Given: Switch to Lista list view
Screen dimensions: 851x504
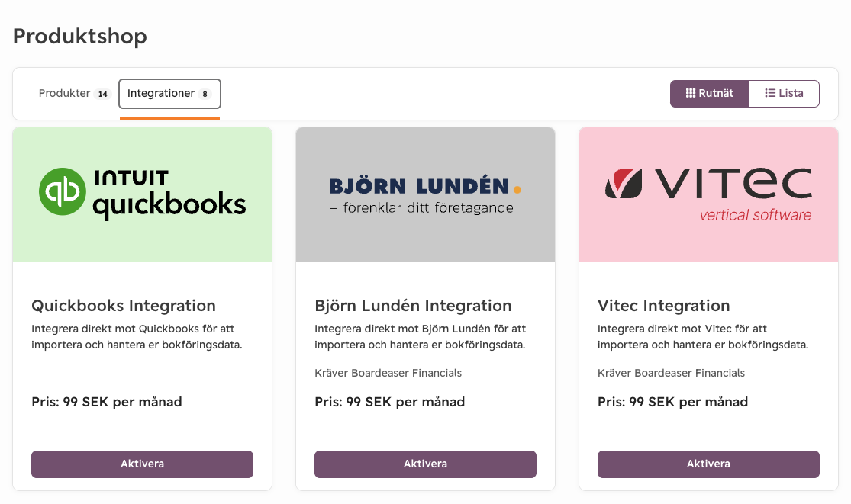Looking at the screenshot, I should [x=784, y=94].
